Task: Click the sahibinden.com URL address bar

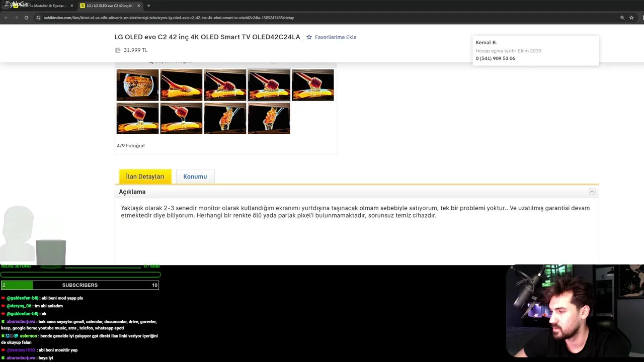Action: (322, 18)
